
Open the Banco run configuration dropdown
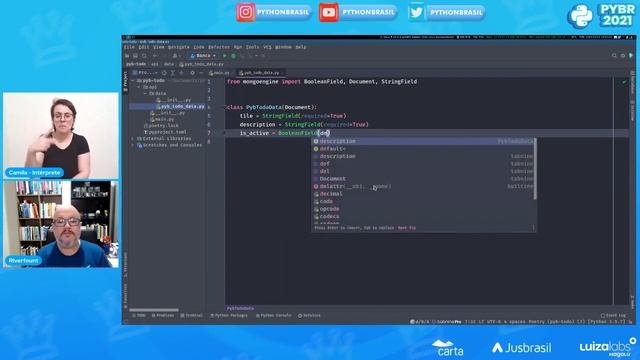click(203, 56)
